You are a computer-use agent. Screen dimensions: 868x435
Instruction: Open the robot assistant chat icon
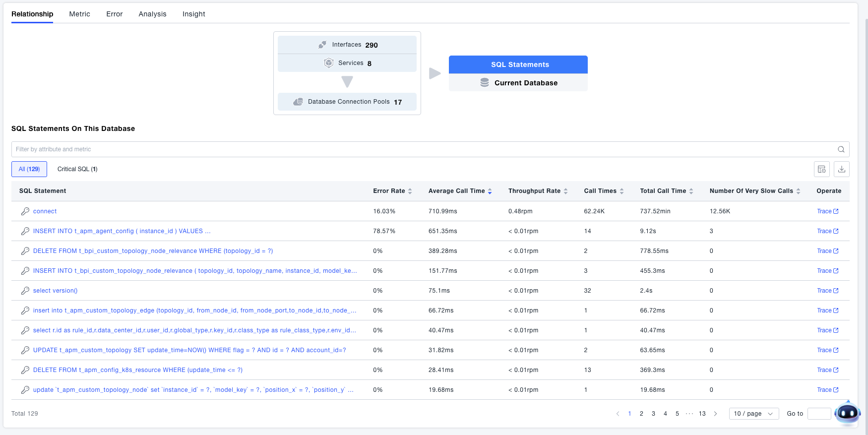pos(847,413)
